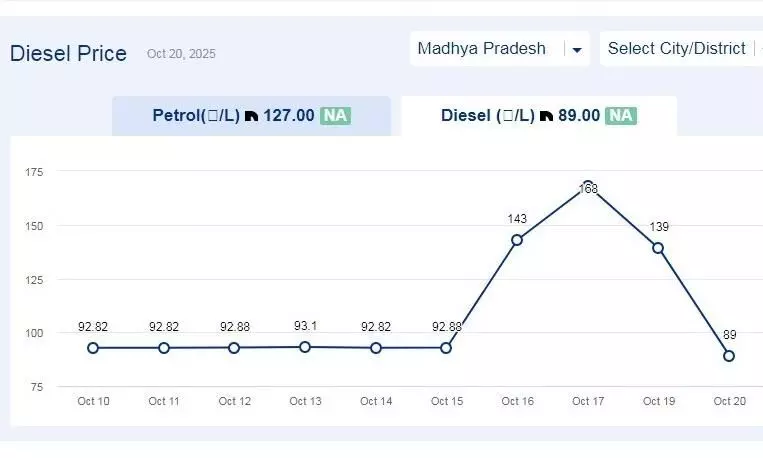Image resolution: width=763 pixels, height=458 pixels.
Task: Click the trend icon beside Diesel 89.00
Action: [x=546, y=116]
